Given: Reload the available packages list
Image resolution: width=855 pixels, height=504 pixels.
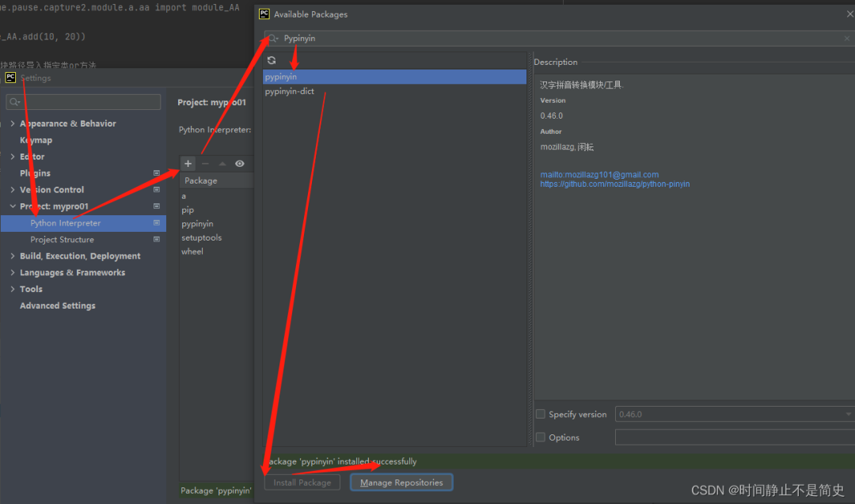Looking at the screenshot, I should click(x=272, y=61).
